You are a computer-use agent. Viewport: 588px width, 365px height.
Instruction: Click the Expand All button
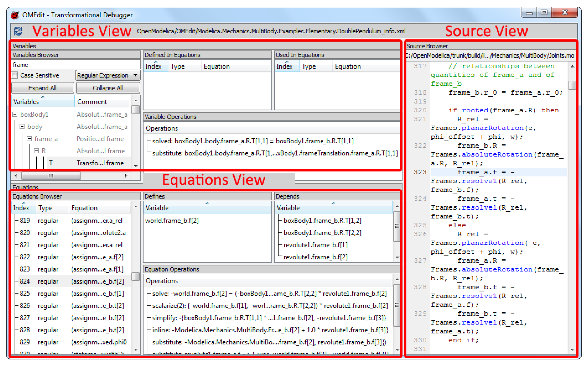point(42,88)
